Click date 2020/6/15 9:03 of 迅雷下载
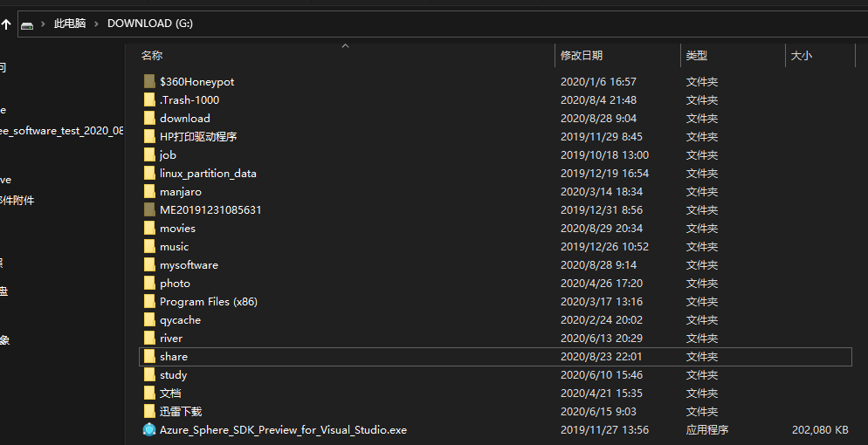This screenshot has height=445, width=868. pyautogui.click(x=598, y=411)
